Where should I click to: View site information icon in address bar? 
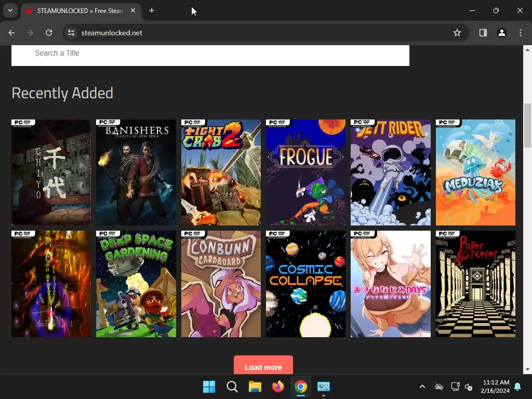(71, 33)
